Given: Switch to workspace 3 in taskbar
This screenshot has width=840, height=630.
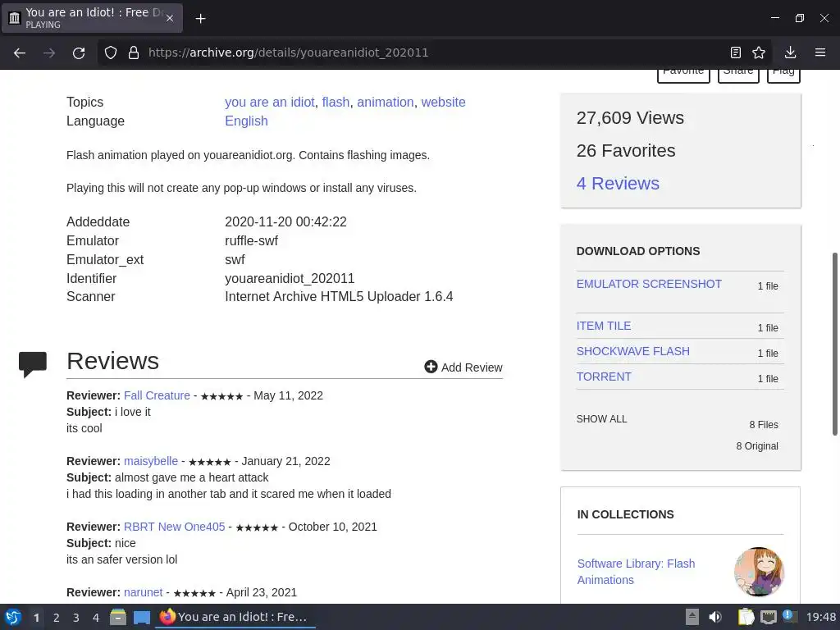Looking at the screenshot, I should coord(76,617).
